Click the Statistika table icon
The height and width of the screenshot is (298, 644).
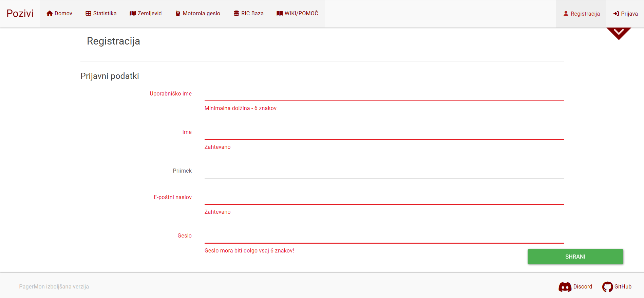click(88, 13)
